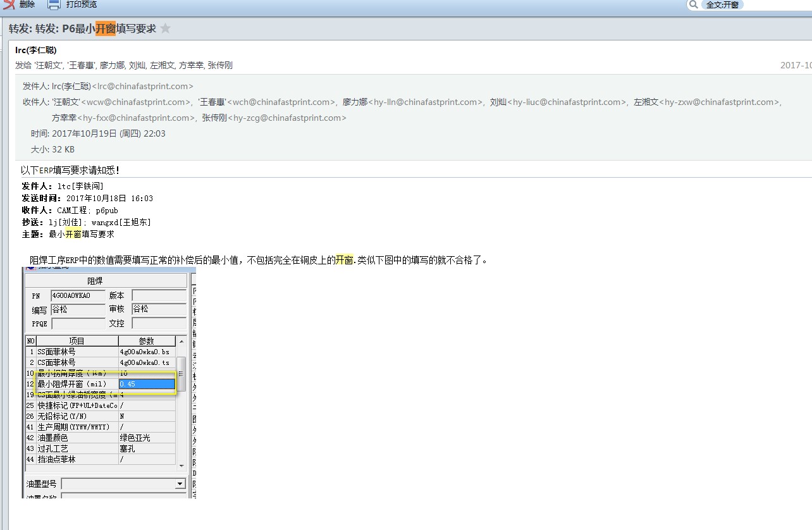Click the 4g00a0wka0.ts cell for CS面菲林号
The height and width of the screenshot is (530, 812).
(x=147, y=362)
